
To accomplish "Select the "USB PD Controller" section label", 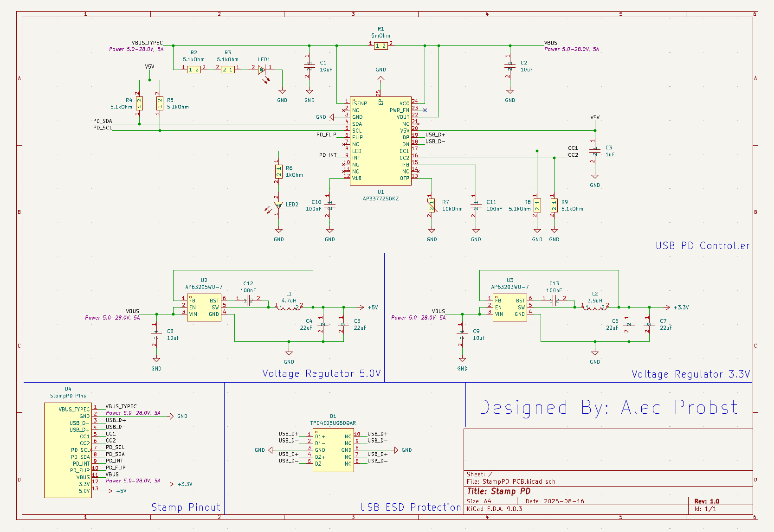I will tap(702, 246).
